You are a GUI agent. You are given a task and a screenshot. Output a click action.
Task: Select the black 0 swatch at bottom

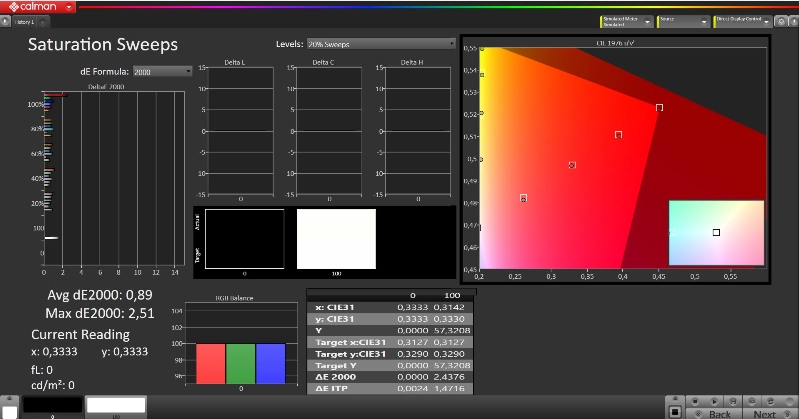[52, 405]
